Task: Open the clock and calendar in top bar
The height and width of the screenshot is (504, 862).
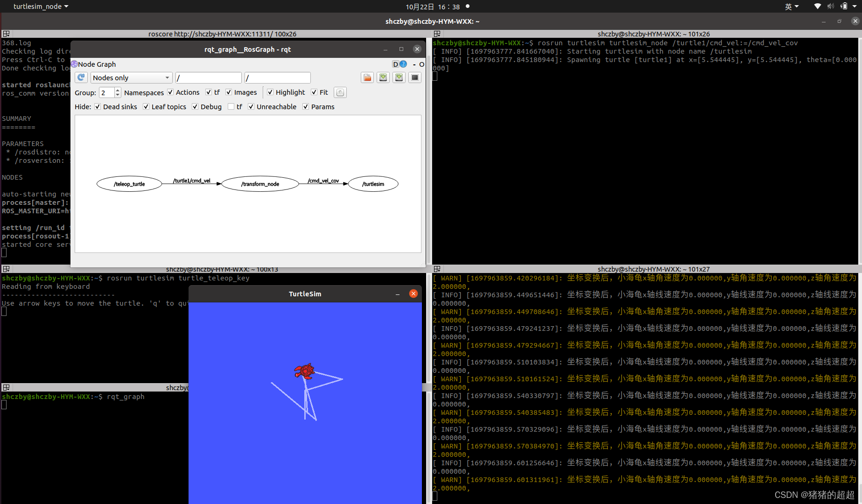Action: pyautogui.click(x=433, y=7)
